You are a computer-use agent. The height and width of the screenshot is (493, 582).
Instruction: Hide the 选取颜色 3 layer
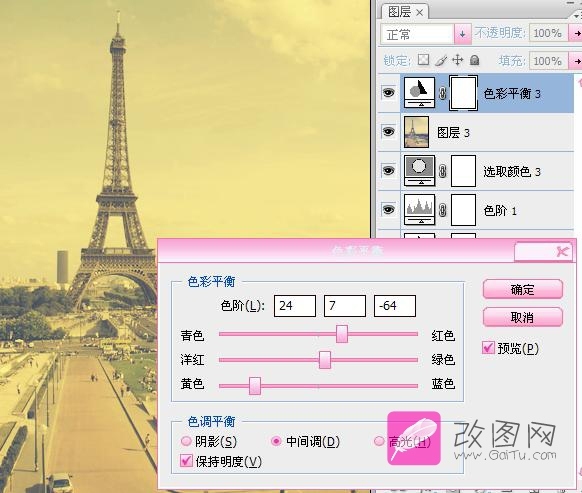tap(388, 170)
